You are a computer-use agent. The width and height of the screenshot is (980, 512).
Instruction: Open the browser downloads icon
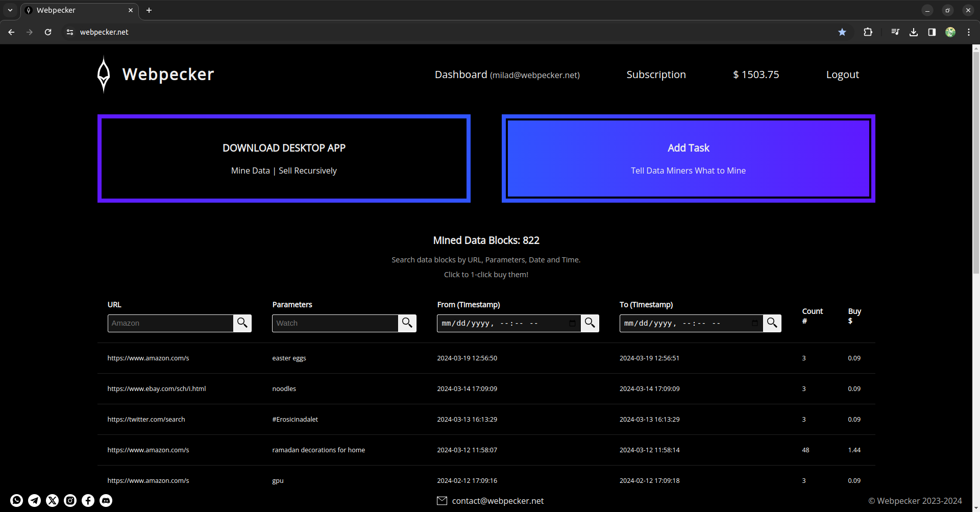point(914,32)
